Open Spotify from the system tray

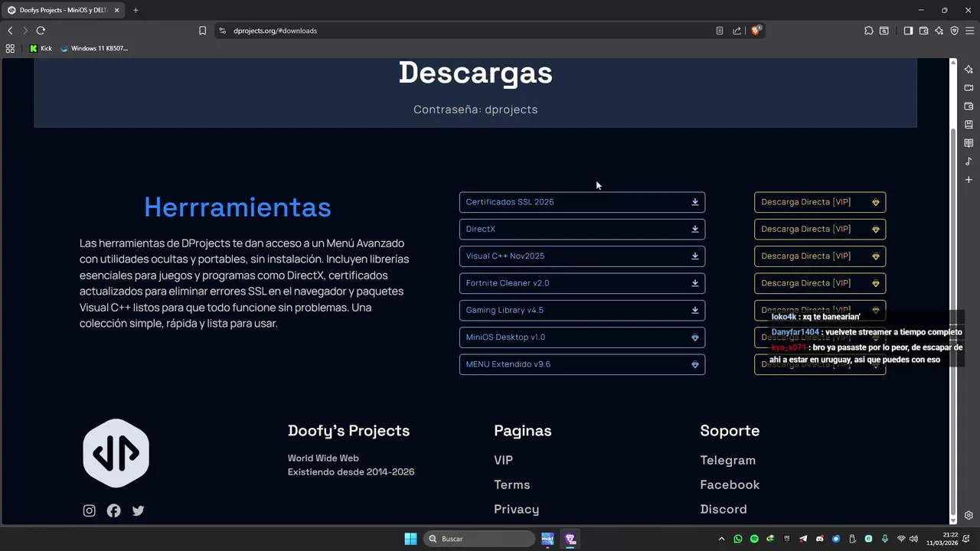pos(754,539)
